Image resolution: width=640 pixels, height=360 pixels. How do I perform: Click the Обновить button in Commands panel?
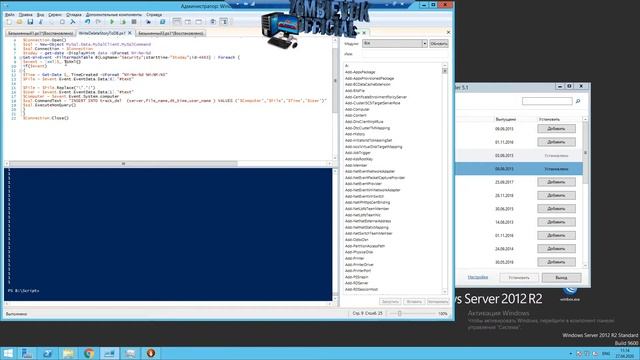click(439, 43)
